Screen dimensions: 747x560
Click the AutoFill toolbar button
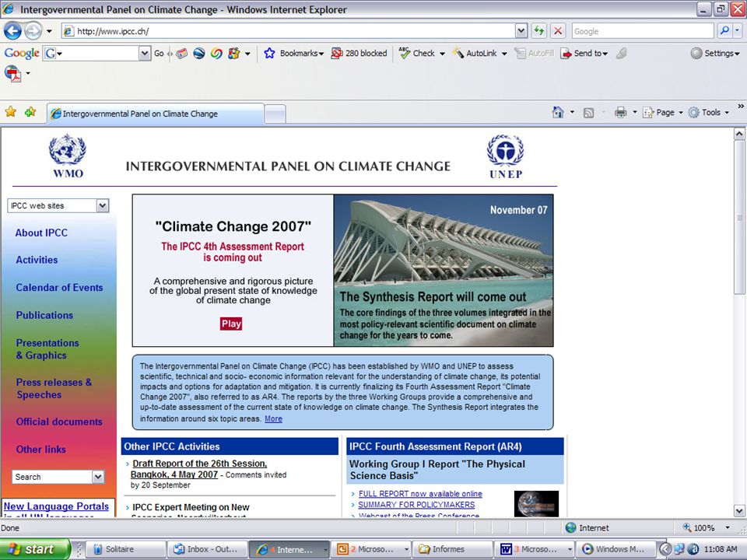[x=535, y=54]
